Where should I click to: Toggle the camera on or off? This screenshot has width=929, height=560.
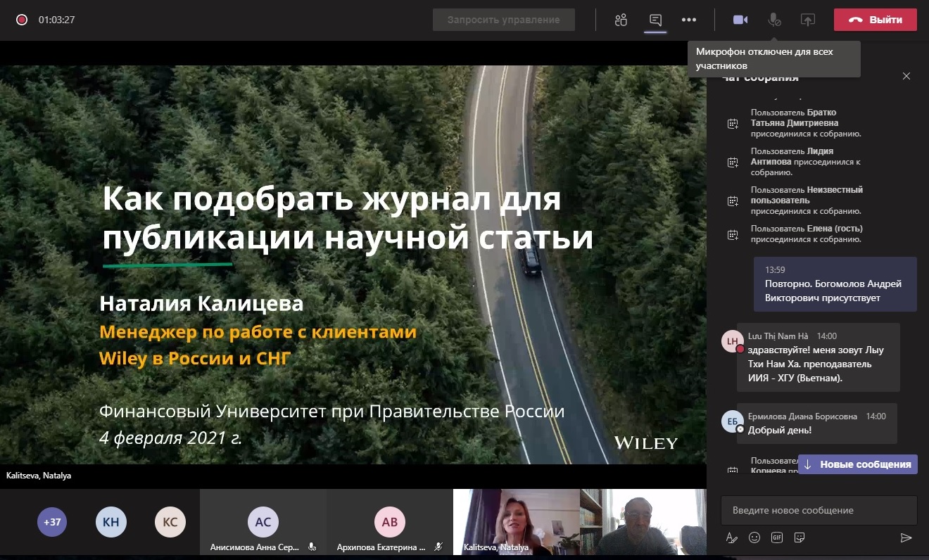coord(740,20)
